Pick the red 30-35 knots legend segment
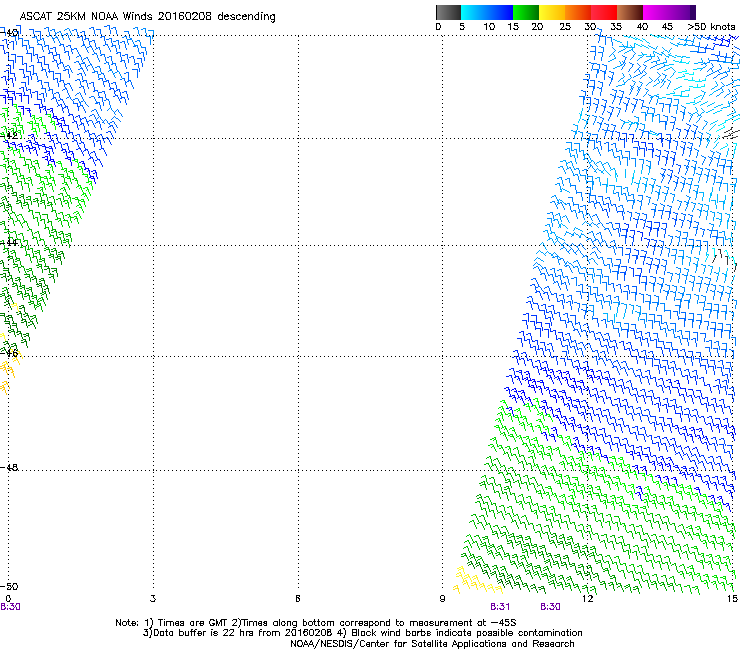Screen dimensions: 740x650 [x=604, y=12]
